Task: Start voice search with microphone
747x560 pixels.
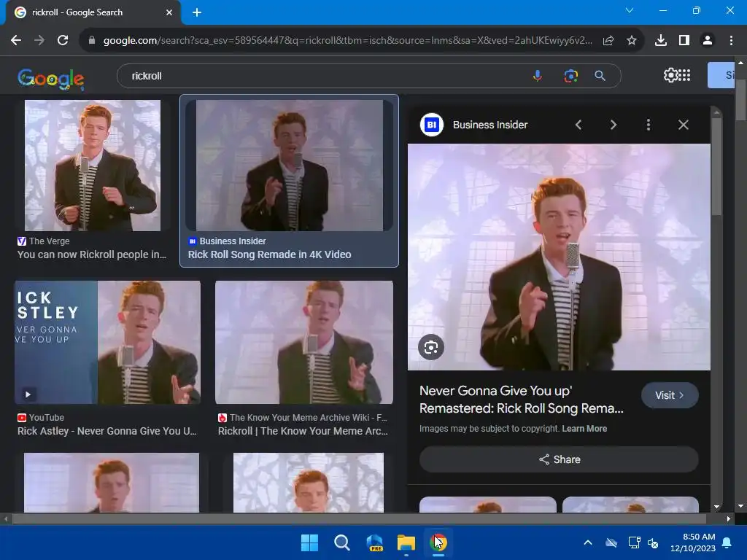Action: point(538,76)
